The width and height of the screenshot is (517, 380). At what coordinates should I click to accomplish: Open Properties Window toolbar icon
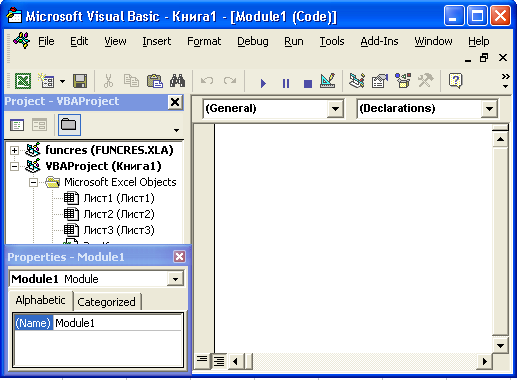click(380, 81)
